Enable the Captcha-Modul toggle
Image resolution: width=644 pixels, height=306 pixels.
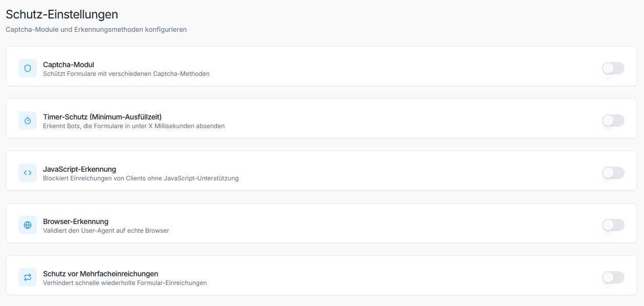tap(613, 68)
